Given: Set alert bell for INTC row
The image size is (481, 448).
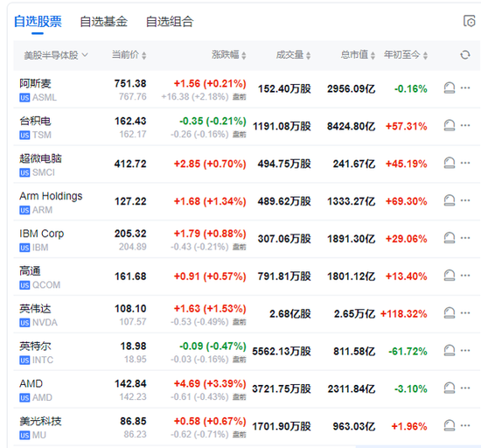Looking at the screenshot, I should pyautogui.click(x=450, y=351).
